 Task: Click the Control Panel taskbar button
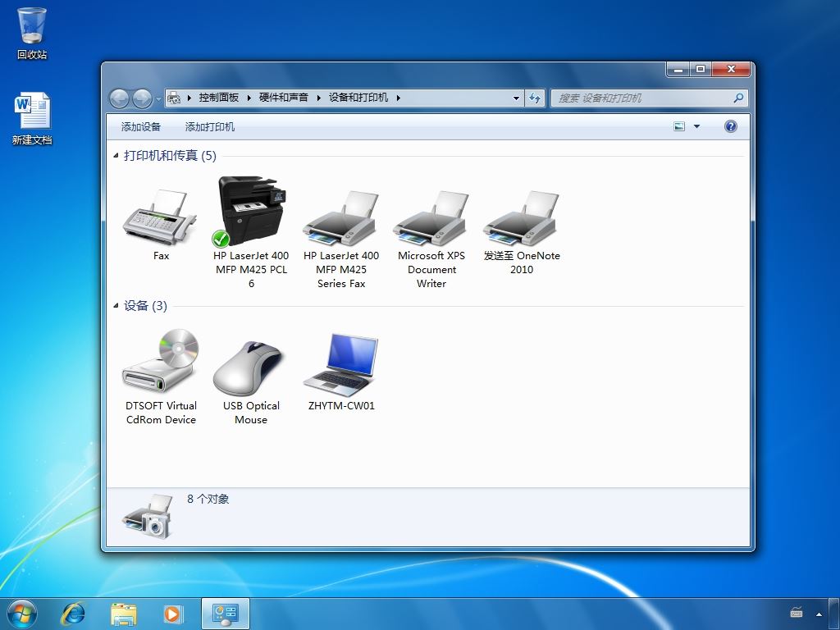[x=226, y=614]
